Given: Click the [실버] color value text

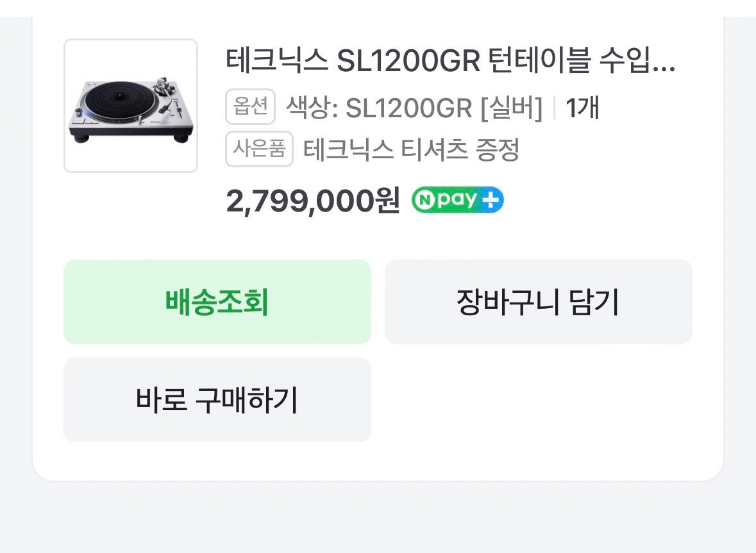Looking at the screenshot, I should click(x=512, y=108).
